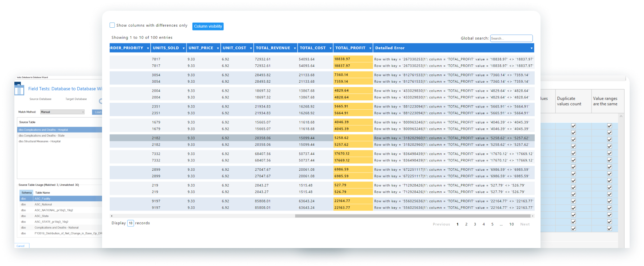The image size is (644, 266).
Task: Click the Global search input field
Action: 511,38
